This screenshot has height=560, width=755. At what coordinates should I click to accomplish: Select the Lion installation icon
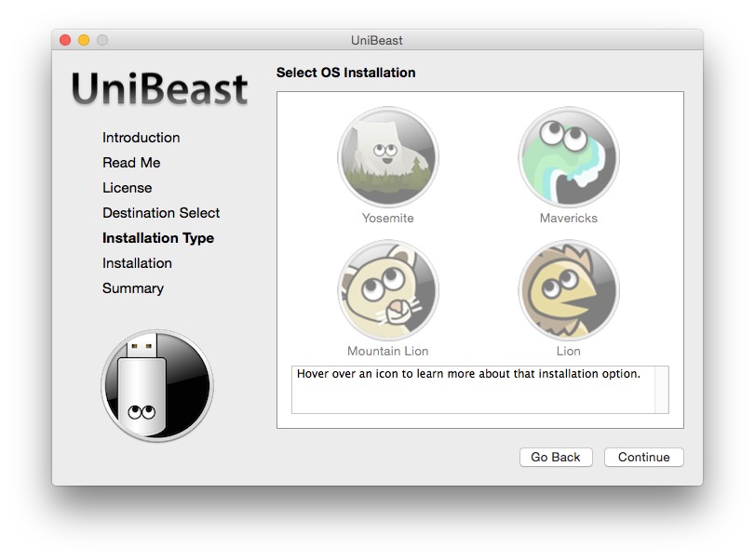(568, 291)
